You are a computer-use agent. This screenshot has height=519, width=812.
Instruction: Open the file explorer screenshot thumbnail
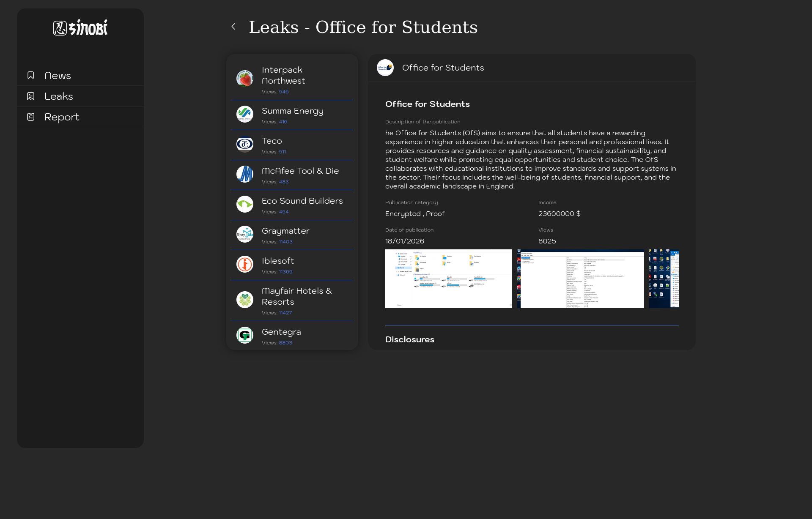pyautogui.click(x=448, y=279)
